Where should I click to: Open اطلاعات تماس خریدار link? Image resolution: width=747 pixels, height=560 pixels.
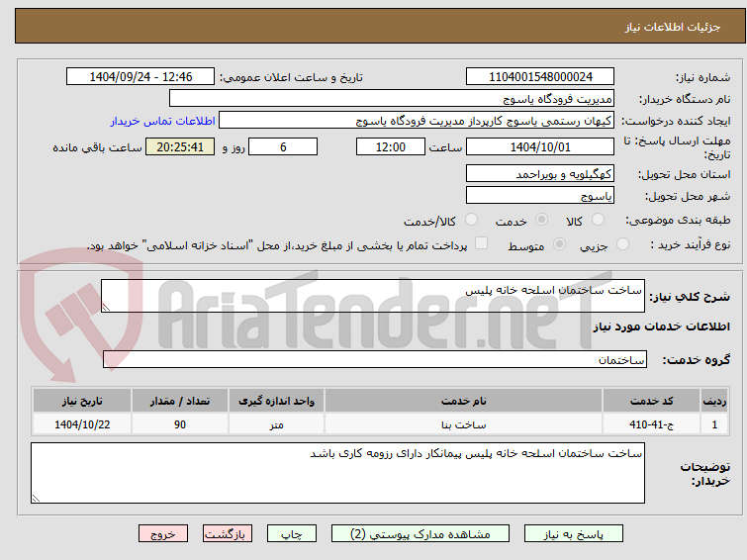coord(163,121)
